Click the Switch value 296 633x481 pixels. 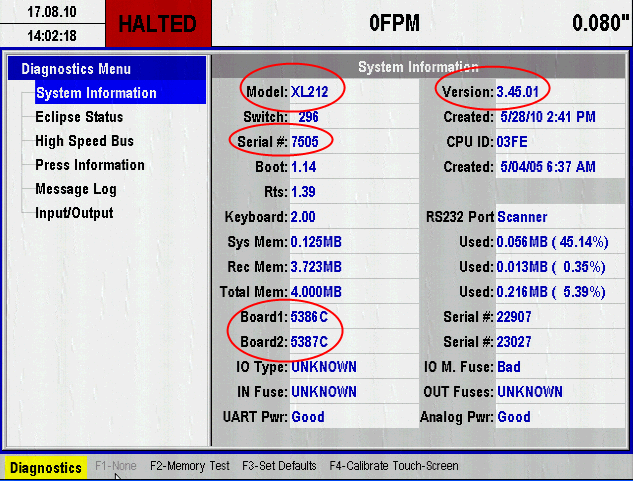(308, 117)
